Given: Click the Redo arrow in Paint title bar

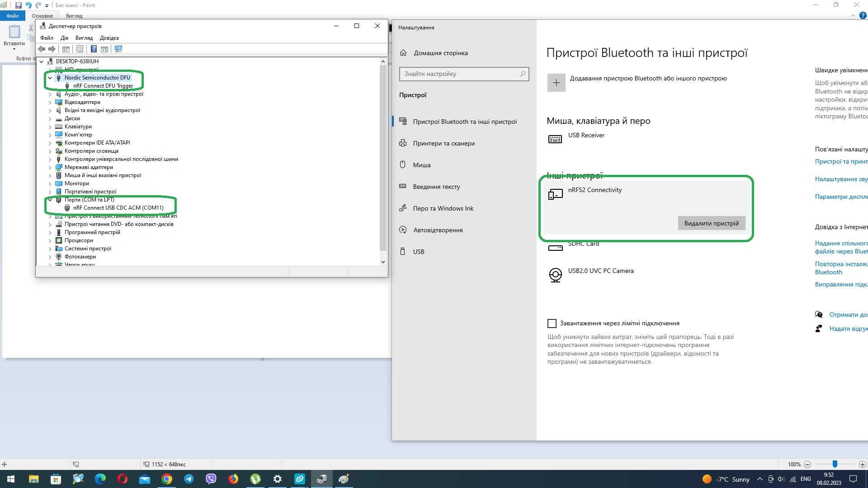Looking at the screenshot, I should coord(38,5).
